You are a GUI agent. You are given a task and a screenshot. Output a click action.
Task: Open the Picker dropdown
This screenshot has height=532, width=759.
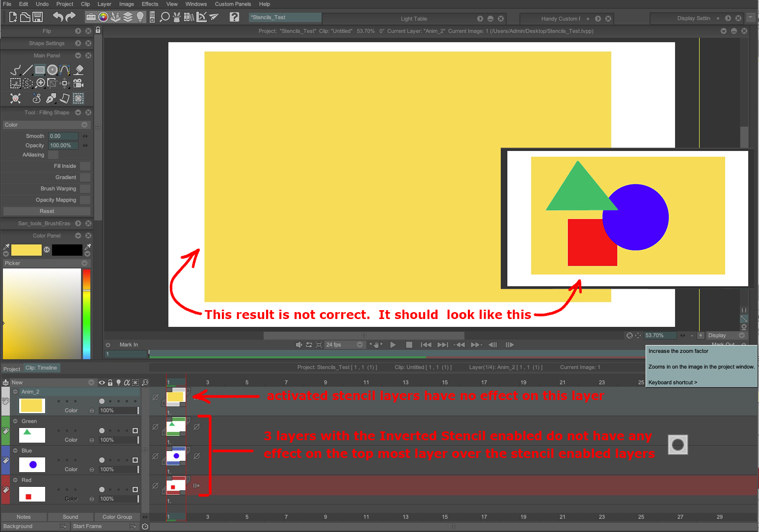tap(46, 263)
